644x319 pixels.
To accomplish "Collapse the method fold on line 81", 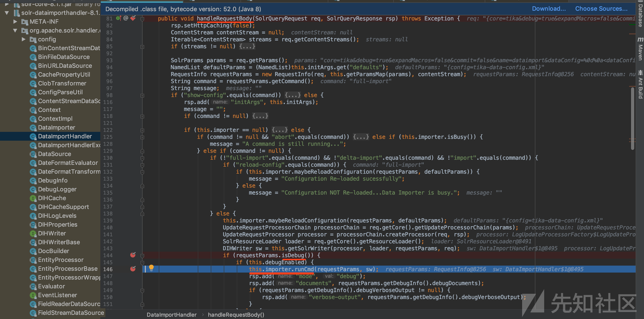I will (142, 19).
